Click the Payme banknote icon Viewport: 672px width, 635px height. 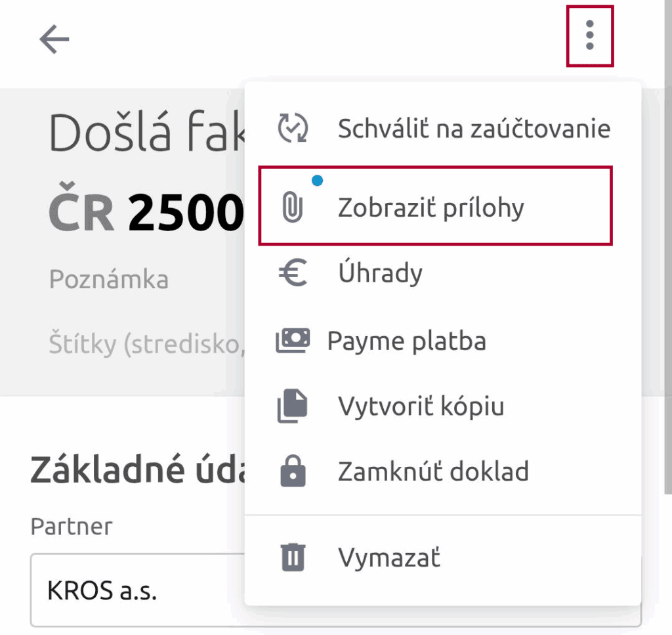point(293,341)
